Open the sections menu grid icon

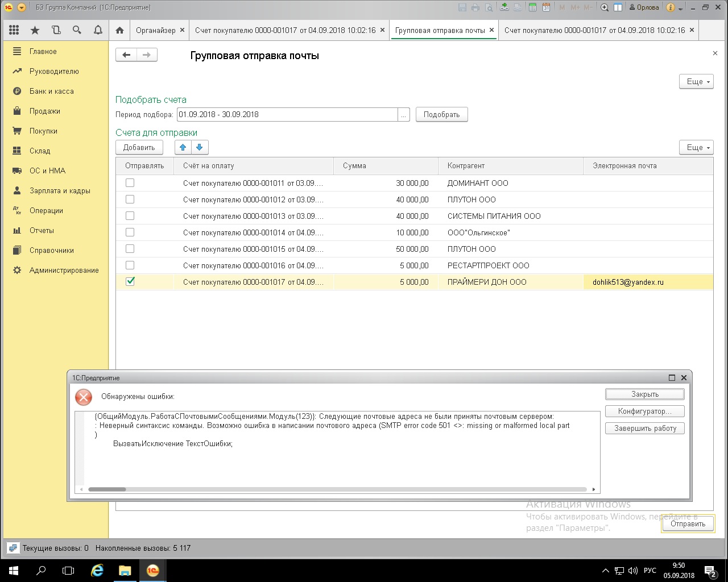pyautogui.click(x=14, y=30)
